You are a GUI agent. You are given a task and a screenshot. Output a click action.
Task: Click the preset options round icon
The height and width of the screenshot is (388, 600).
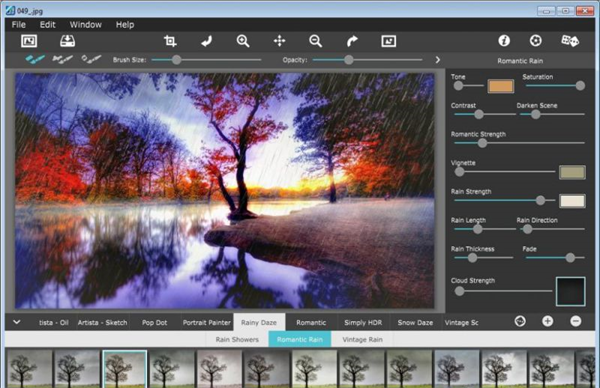click(x=520, y=321)
